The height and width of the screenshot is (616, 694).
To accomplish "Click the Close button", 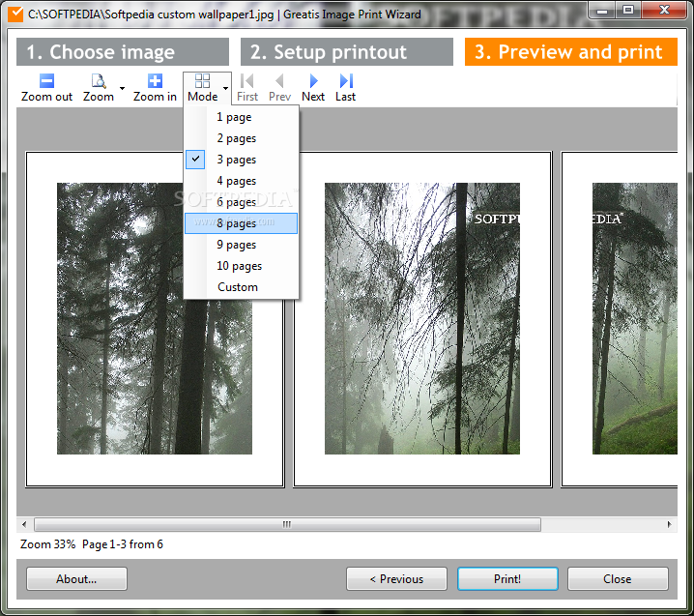I will tap(618, 579).
